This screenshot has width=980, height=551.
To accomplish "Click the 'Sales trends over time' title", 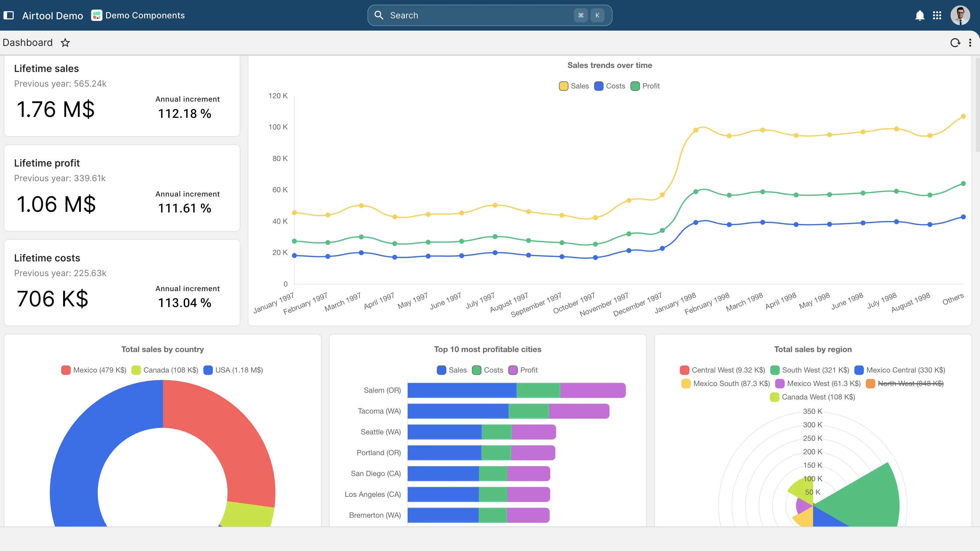I will coord(609,66).
